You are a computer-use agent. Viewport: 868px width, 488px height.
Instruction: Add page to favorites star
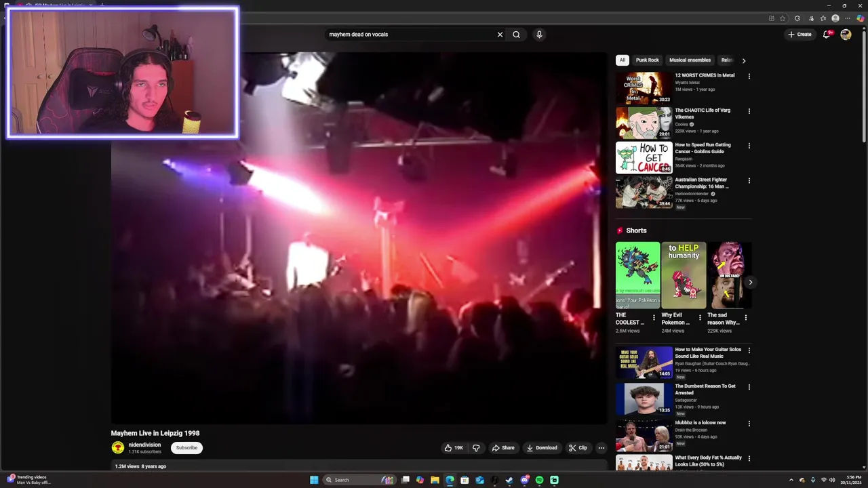783,18
